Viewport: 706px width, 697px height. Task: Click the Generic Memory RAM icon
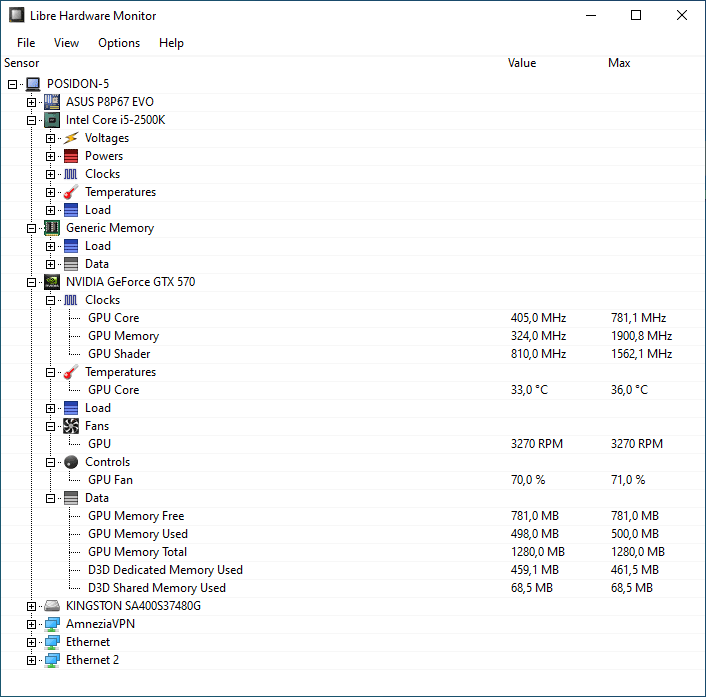tap(52, 228)
